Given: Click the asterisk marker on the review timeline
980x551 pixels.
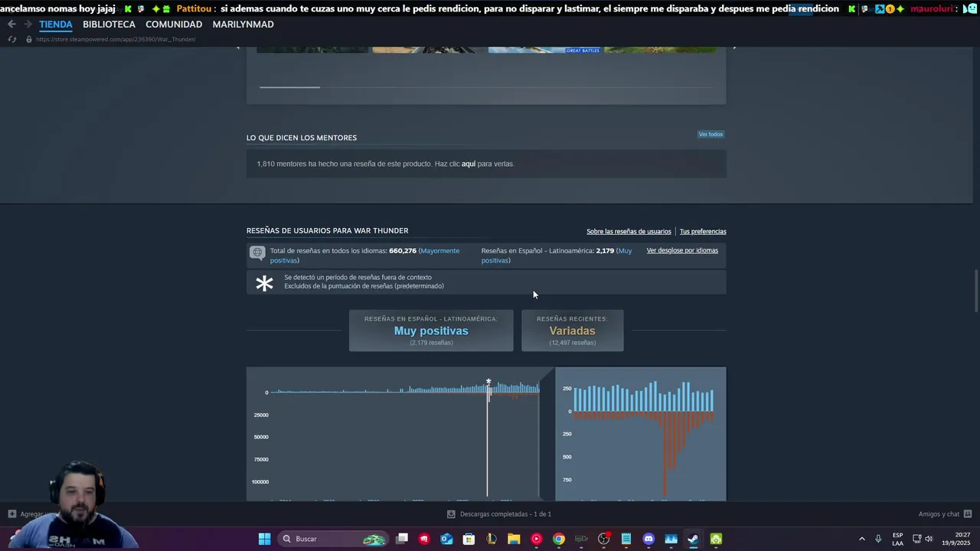Looking at the screenshot, I should 488,381.
